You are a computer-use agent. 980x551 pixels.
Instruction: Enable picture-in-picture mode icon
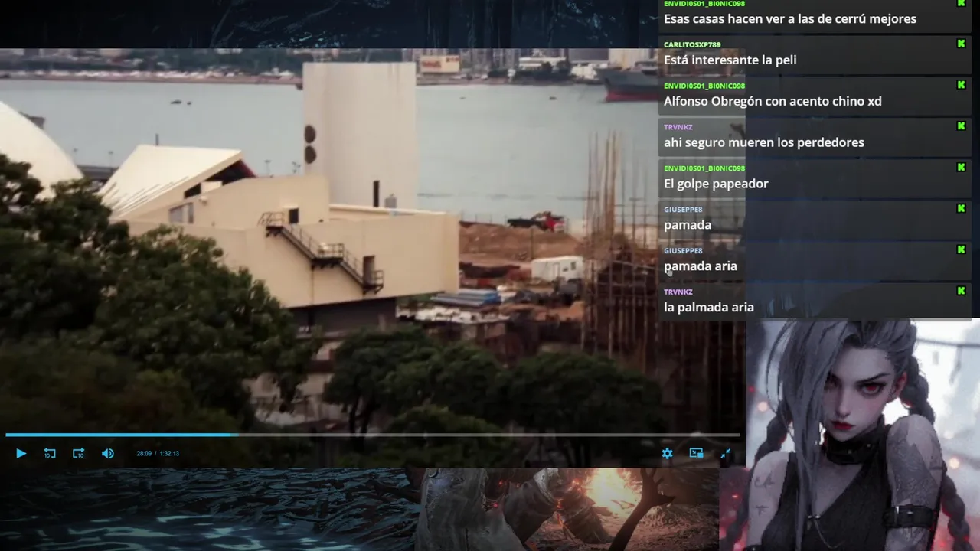tap(696, 454)
